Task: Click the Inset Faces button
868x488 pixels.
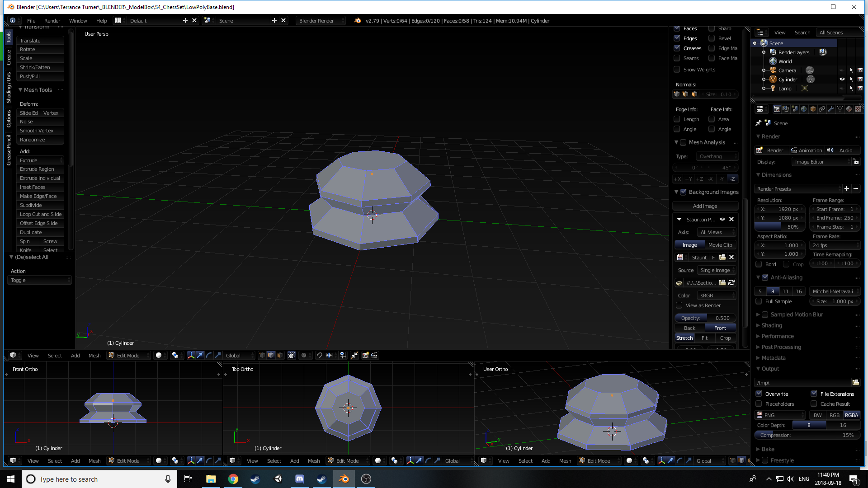Action: point(40,187)
